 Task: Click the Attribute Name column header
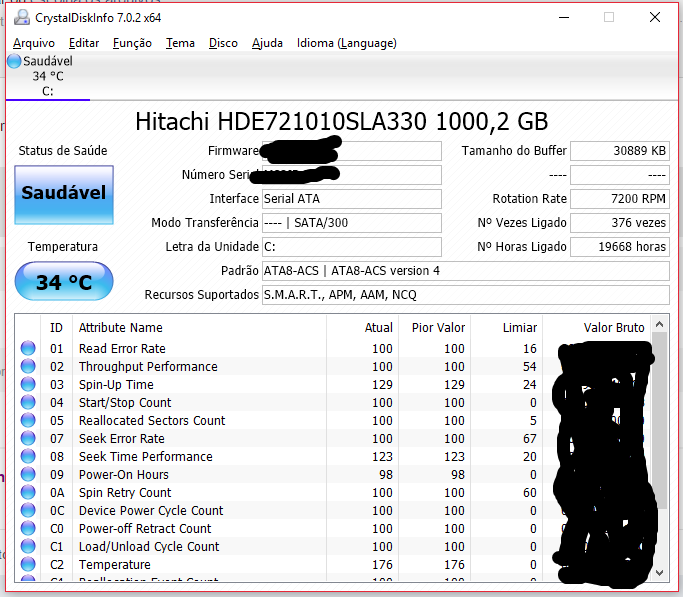[x=199, y=328]
